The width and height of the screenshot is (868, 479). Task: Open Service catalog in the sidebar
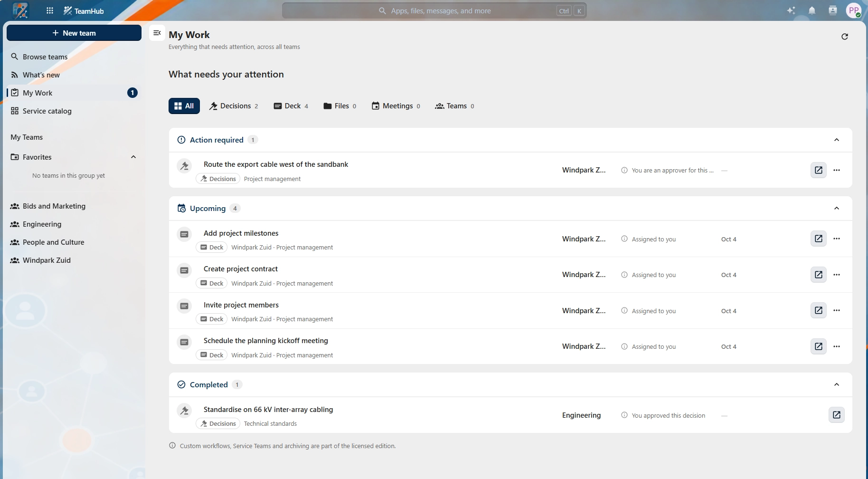(74, 111)
